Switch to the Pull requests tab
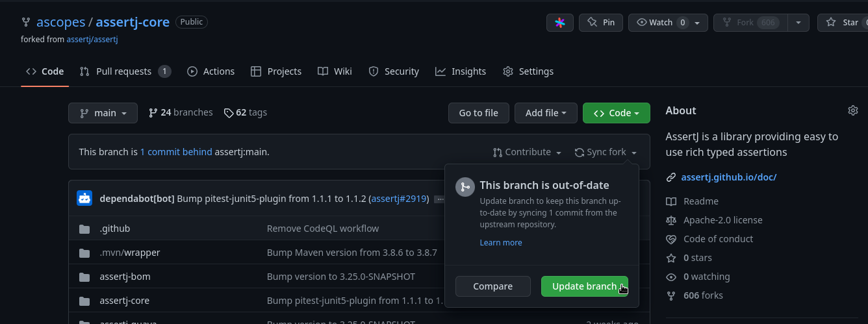 [125, 71]
